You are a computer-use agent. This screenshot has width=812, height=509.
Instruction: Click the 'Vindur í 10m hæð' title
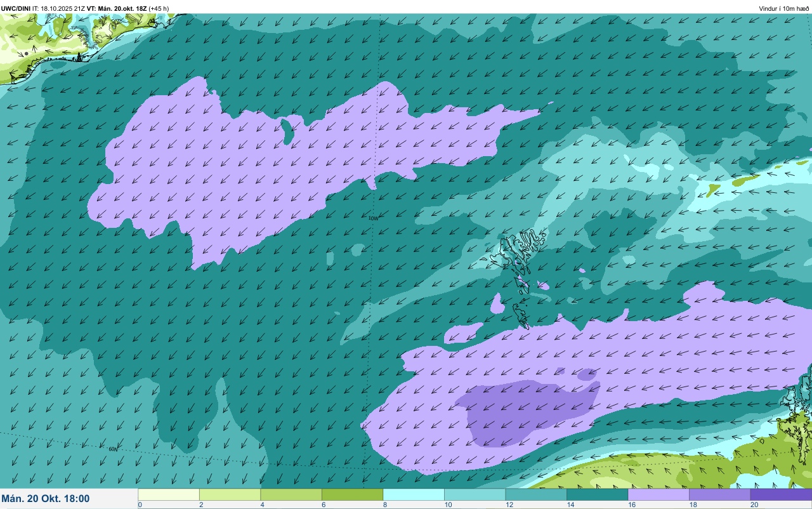pyautogui.click(x=783, y=9)
